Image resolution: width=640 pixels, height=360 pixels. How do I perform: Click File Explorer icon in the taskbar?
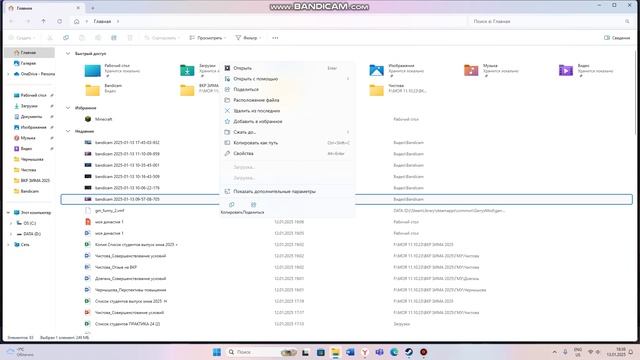[336, 352]
